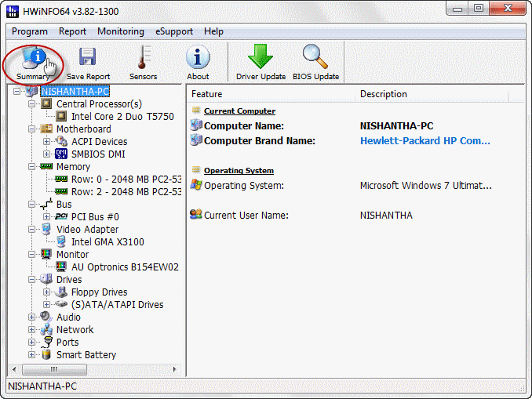Viewport: 532px width, 399px height.
Task: Open the Sensors thermometer tool
Action: (x=143, y=63)
